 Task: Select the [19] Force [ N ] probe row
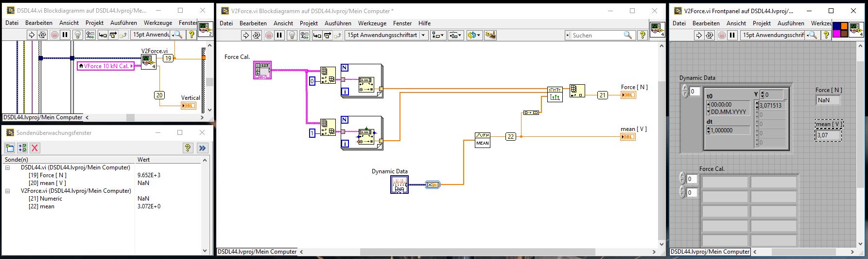pyautogui.click(x=48, y=175)
